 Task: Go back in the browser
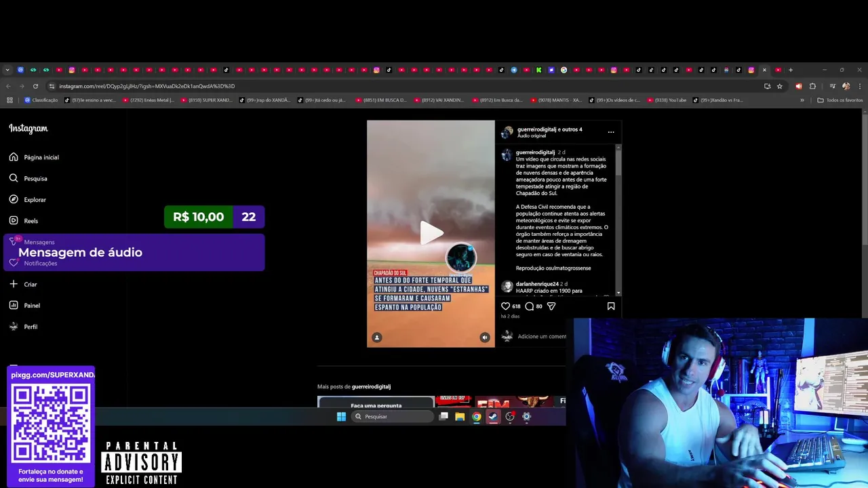[x=8, y=86]
